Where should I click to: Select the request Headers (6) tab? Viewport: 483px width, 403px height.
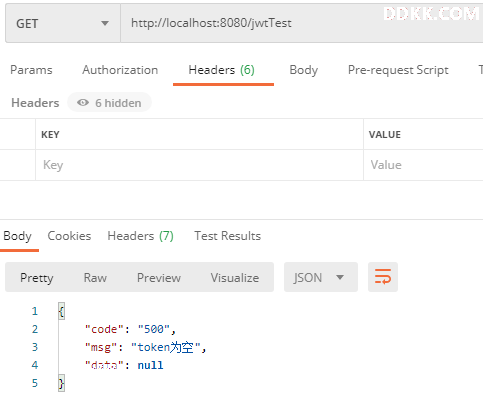click(x=222, y=70)
